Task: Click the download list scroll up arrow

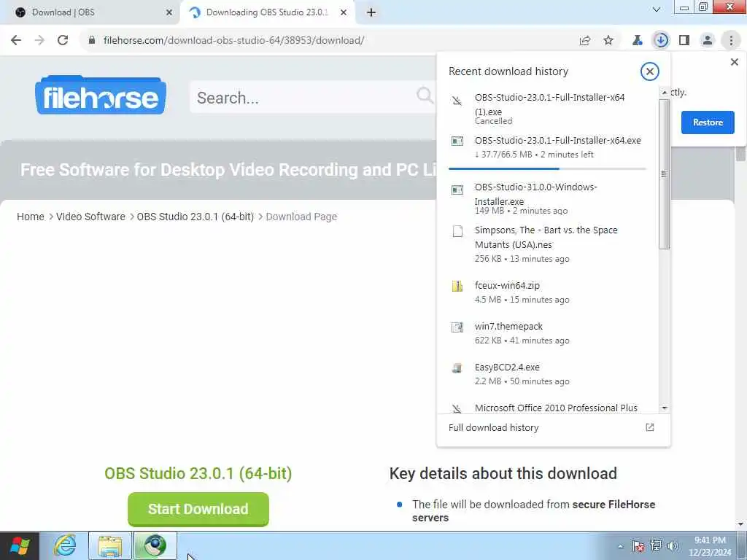Action: (665, 93)
